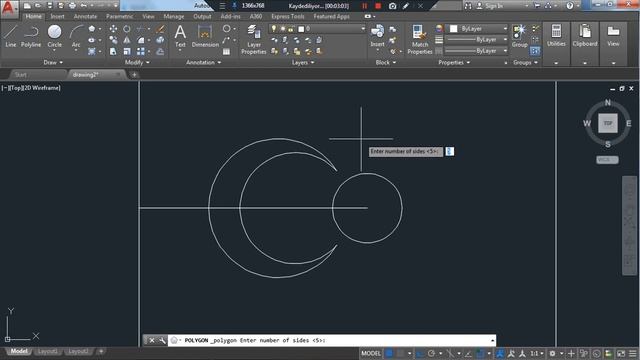Click the number of sides input box
Screen dimensions: 640x360
449,151
